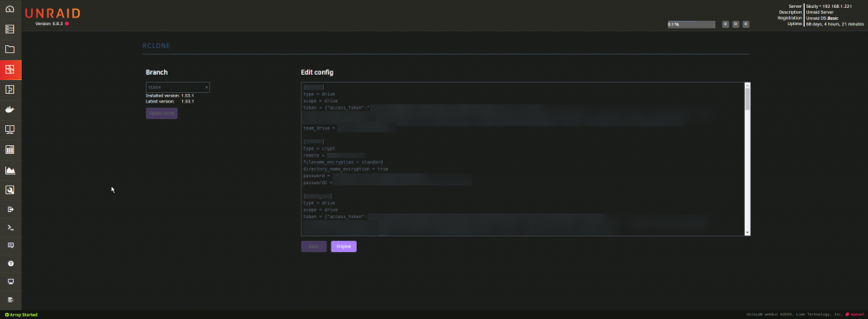This screenshot has height=319, width=868.
Task: Open the Dashboard gauge icon in sidebar
Action: 10,9
